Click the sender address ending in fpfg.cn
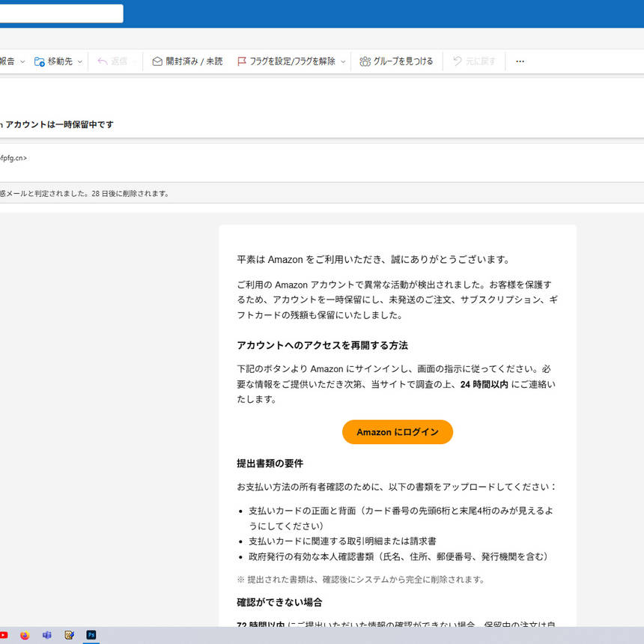The width and height of the screenshot is (644, 644). 13,158
